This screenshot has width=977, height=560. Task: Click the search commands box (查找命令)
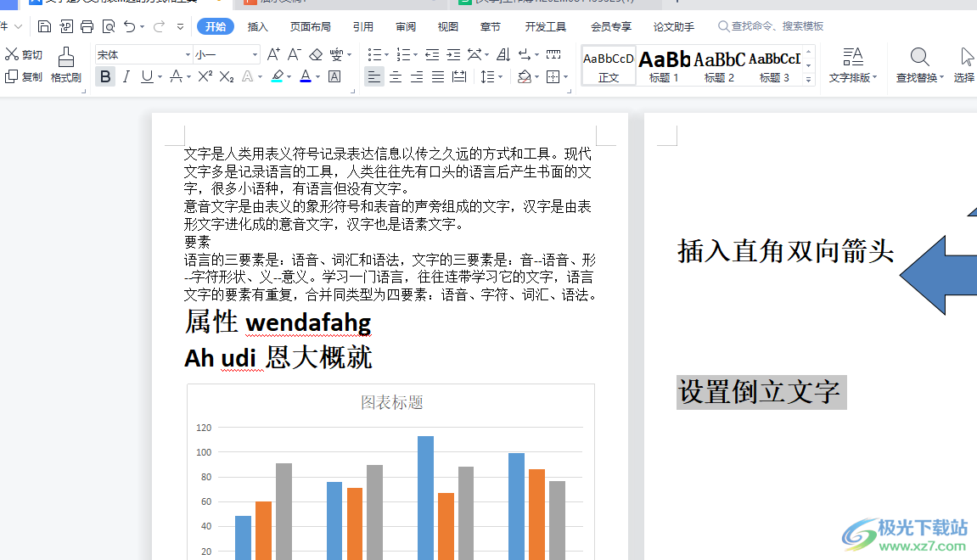[x=772, y=26]
